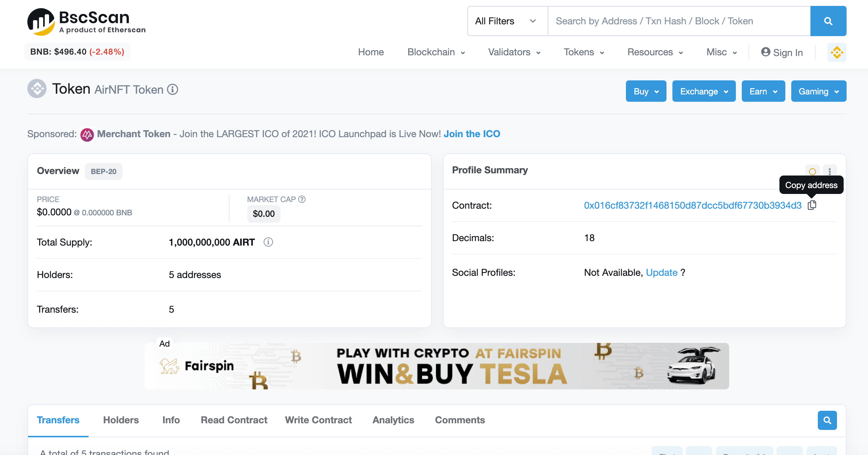This screenshot has width=868, height=455.
Task: Open the Gaming dropdown button
Action: 819,91
